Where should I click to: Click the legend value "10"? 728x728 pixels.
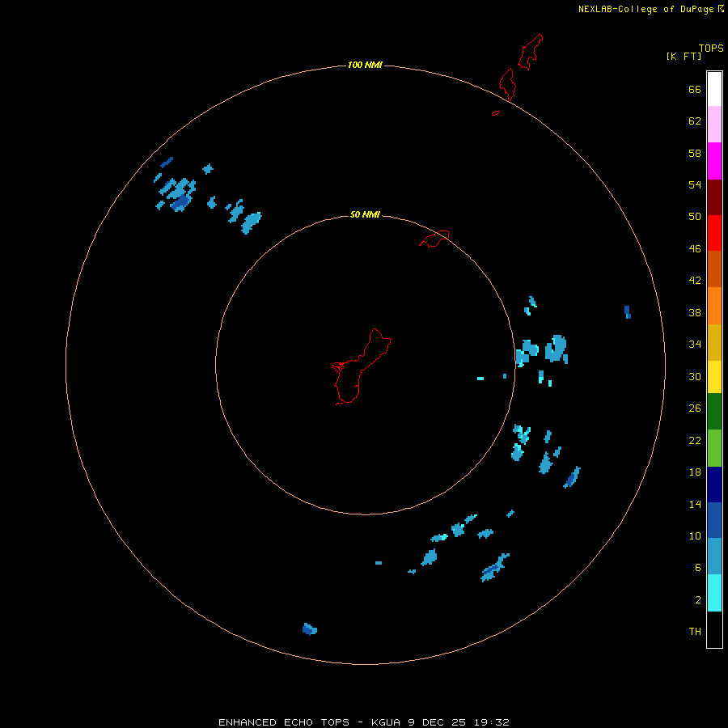tap(695, 536)
